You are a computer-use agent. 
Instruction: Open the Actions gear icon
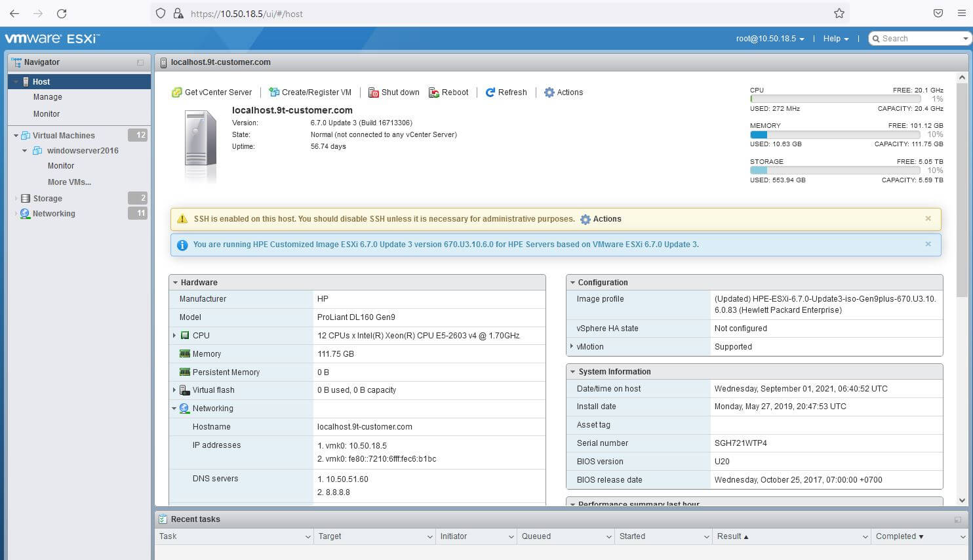(549, 92)
